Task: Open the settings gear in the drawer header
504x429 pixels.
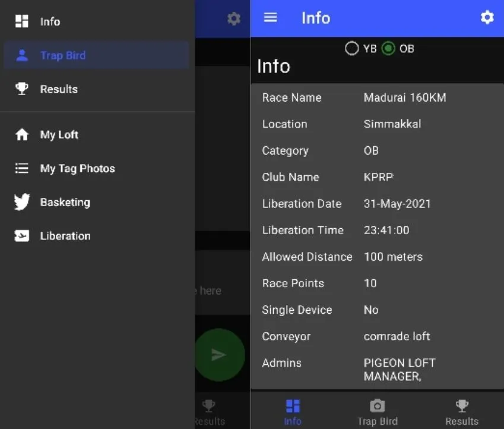Action: point(233,18)
